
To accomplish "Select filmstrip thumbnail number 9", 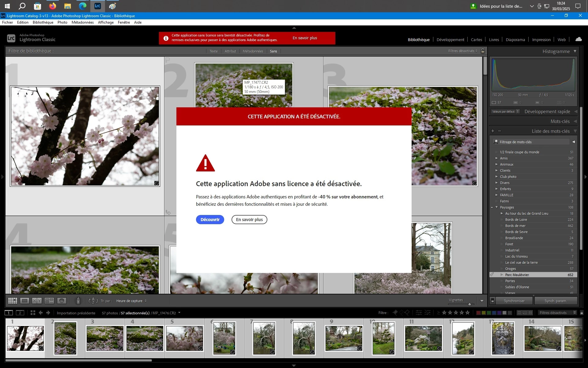I will [x=344, y=339].
